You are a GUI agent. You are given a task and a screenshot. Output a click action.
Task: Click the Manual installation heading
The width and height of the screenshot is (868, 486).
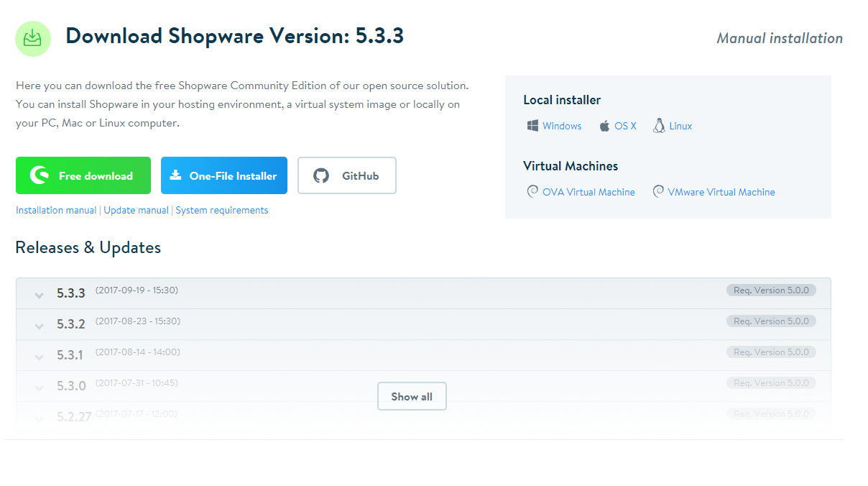tap(780, 38)
